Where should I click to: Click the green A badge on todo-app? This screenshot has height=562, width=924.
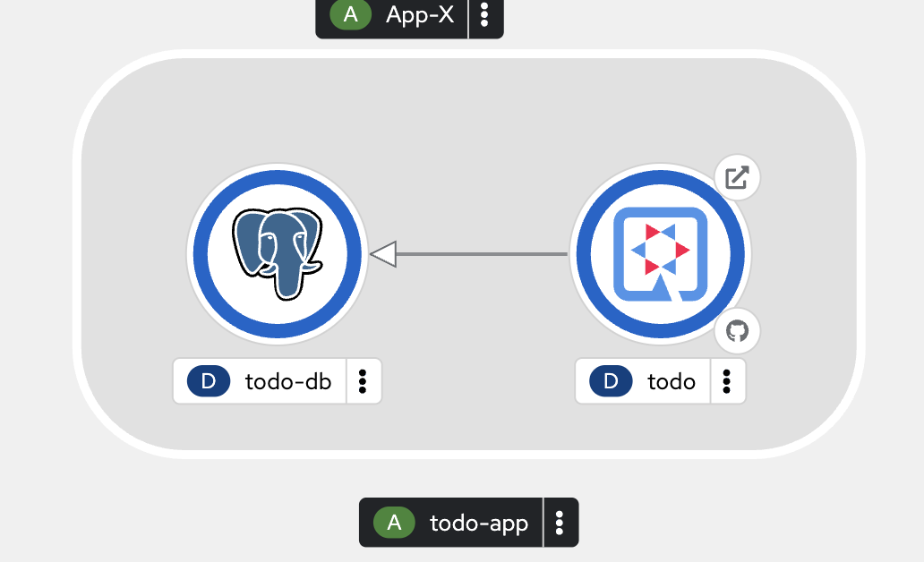coord(394,523)
